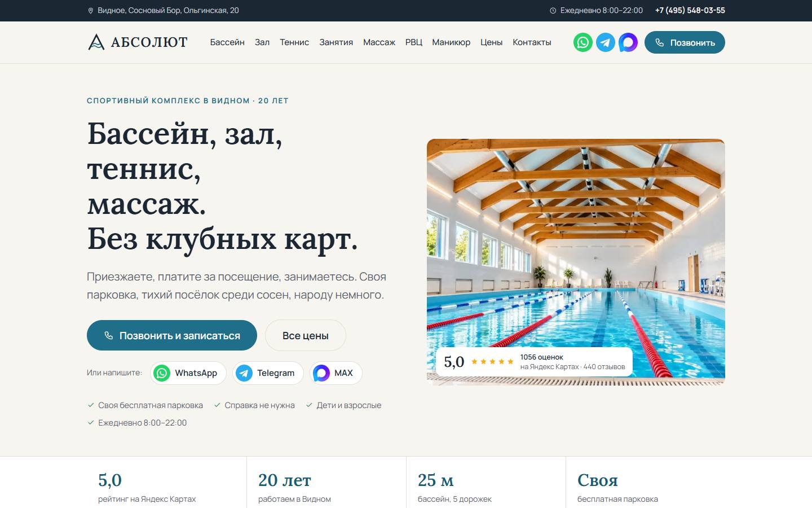Screen dimensions: 812x508
Task: Click the 'Справка не нужна' item
Action: tap(254, 405)
